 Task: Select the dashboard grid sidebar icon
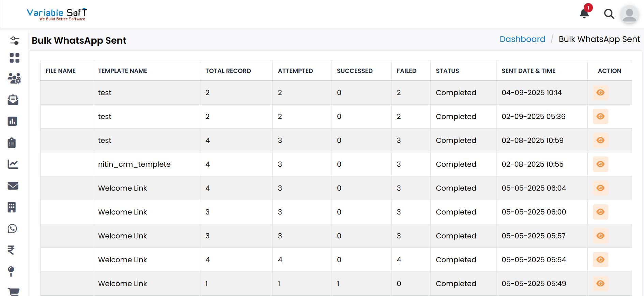coord(14,58)
